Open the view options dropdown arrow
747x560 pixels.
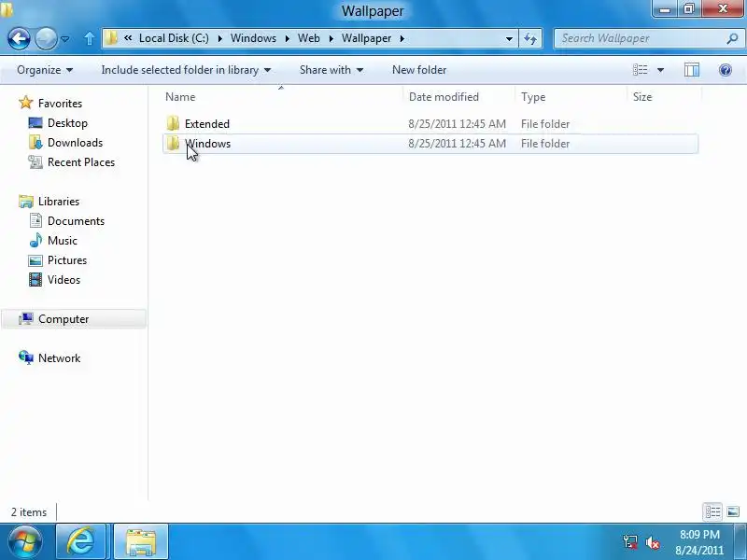660,70
